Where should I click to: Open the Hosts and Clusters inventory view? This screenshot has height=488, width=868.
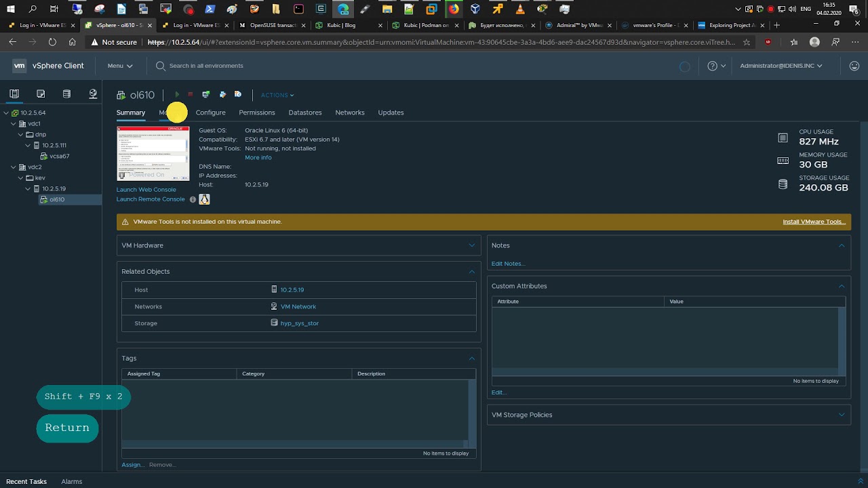tap(14, 94)
